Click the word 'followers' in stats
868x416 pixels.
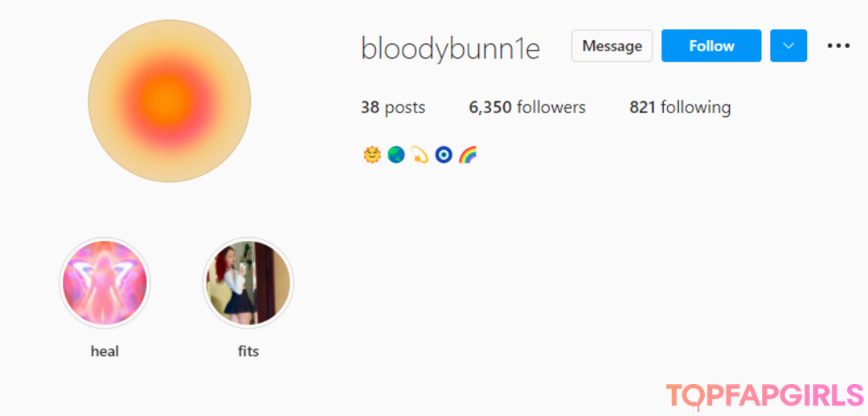click(551, 107)
